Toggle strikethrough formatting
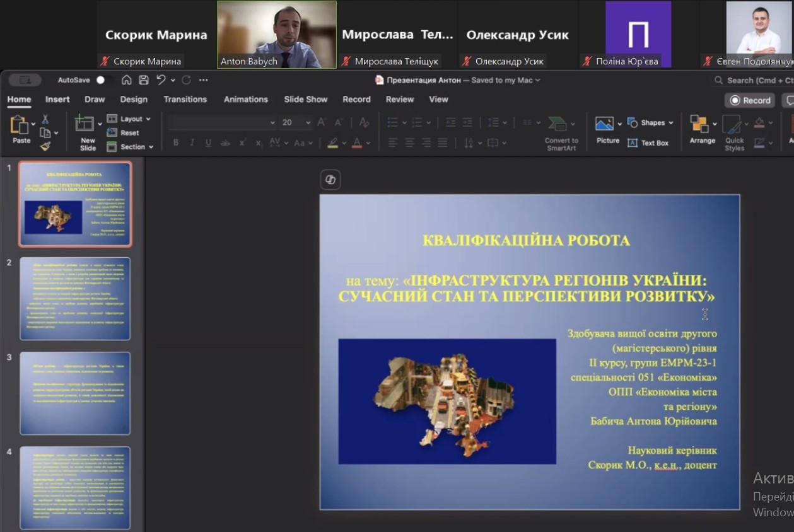Image resolution: width=794 pixels, height=532 pixels. pyautogui.click(x=225, y=143)
